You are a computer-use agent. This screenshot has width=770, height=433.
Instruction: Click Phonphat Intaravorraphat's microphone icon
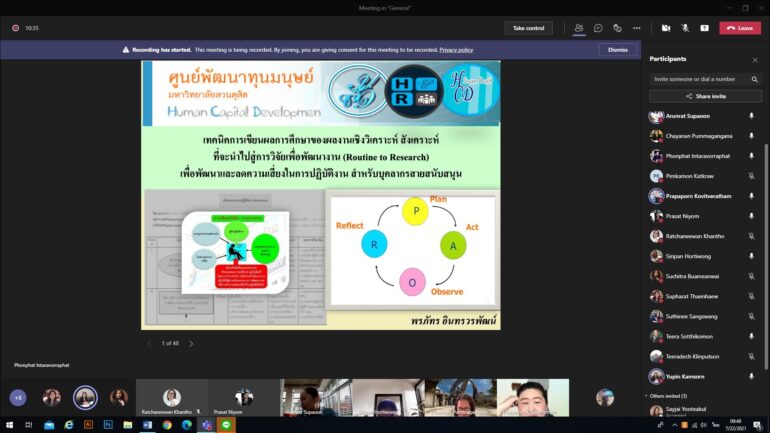click(751, 156)
